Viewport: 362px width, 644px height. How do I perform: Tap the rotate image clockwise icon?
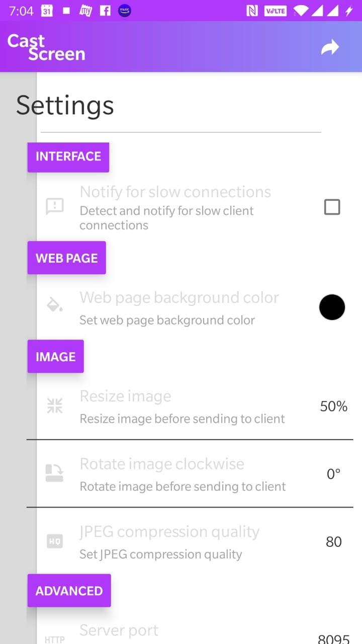click(x=55, y=473)
